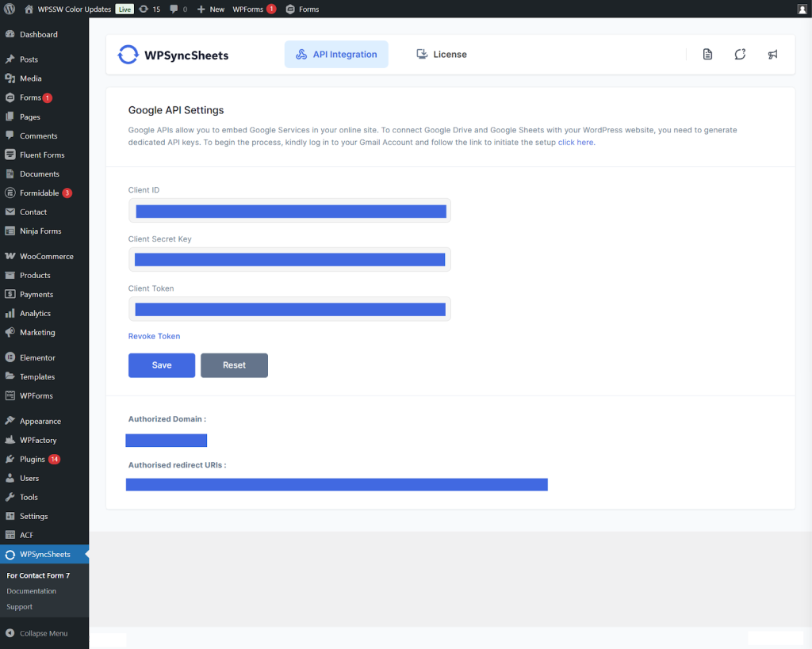The image size is (812, 649).
Task: Save the Google API settings
Action: (x=162, y=365)
